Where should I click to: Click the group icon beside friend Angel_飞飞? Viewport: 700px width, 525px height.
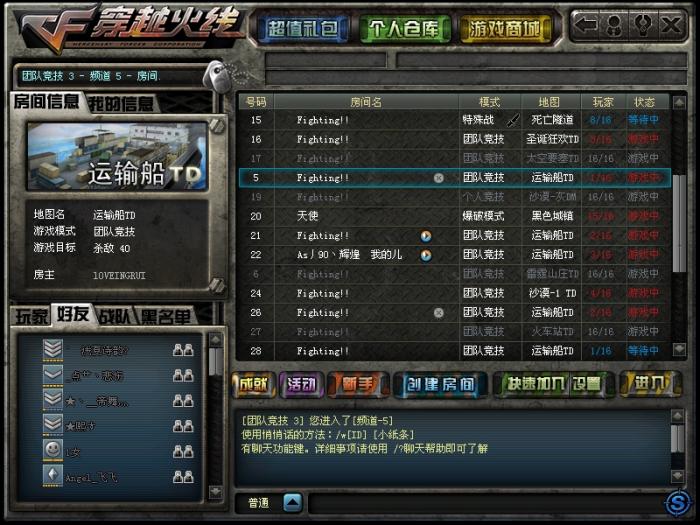pos(183,477)
